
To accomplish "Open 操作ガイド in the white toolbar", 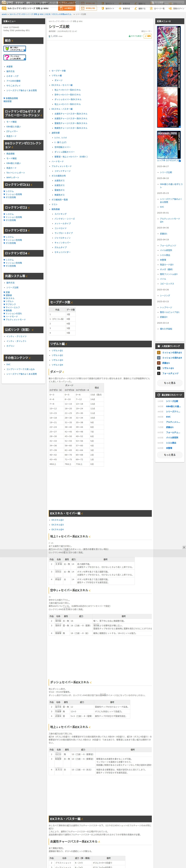I will coord(108,8).
